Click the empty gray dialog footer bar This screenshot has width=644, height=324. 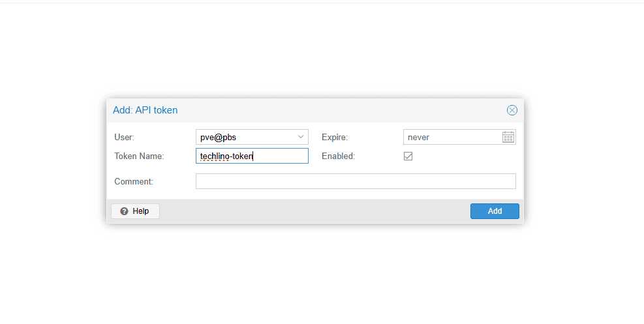pyautogui.click(x=313, y=211)
